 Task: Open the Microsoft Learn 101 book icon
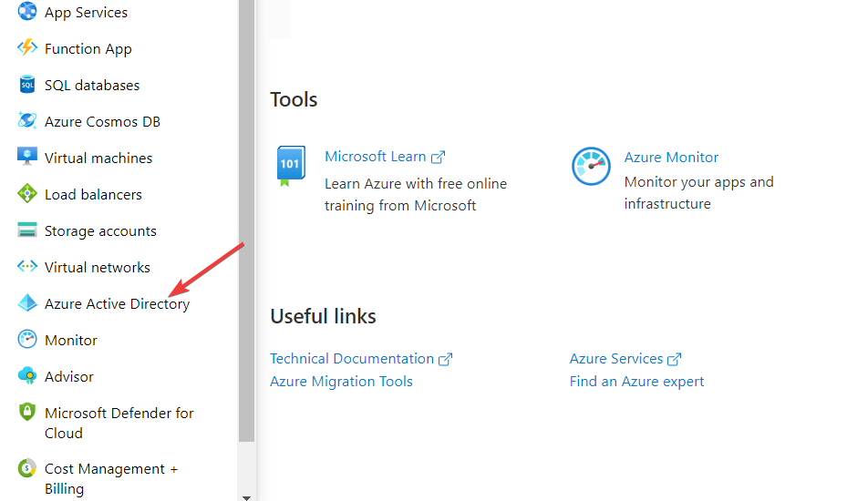290,166
